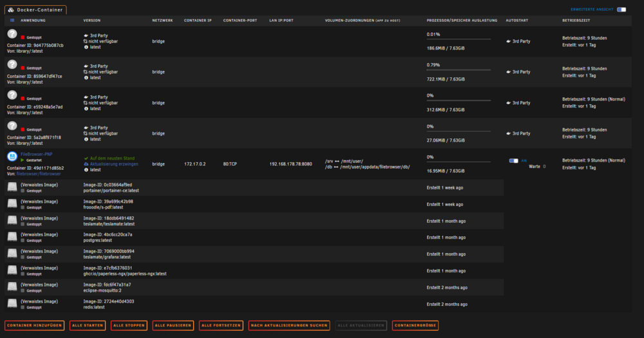This screenshot has width=644, height=338.
Task: Click red stopped status icon of container 9d4775b087cb
Action: tap(23, 37)
